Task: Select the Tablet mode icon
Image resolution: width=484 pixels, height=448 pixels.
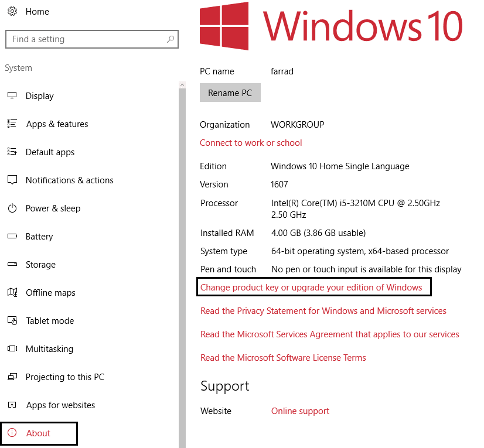Action: tap(12, 320)
